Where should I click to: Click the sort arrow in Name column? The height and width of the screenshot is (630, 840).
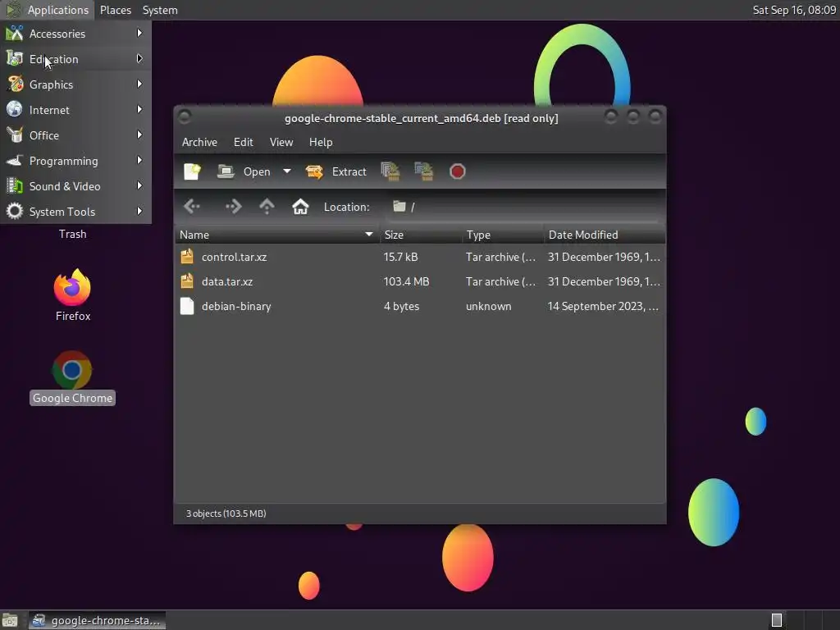tap(368, 234)
